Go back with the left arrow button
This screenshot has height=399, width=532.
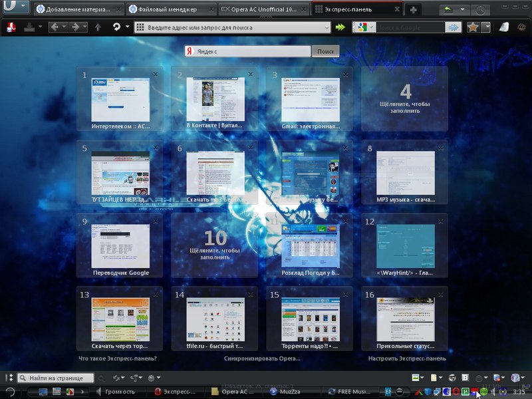55,27
